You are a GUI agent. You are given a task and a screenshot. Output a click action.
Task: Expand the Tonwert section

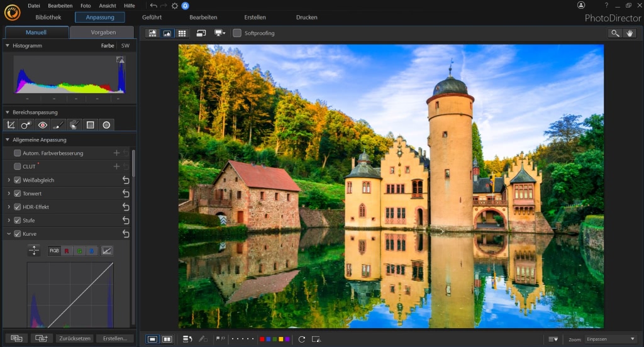tap(9, 194)
